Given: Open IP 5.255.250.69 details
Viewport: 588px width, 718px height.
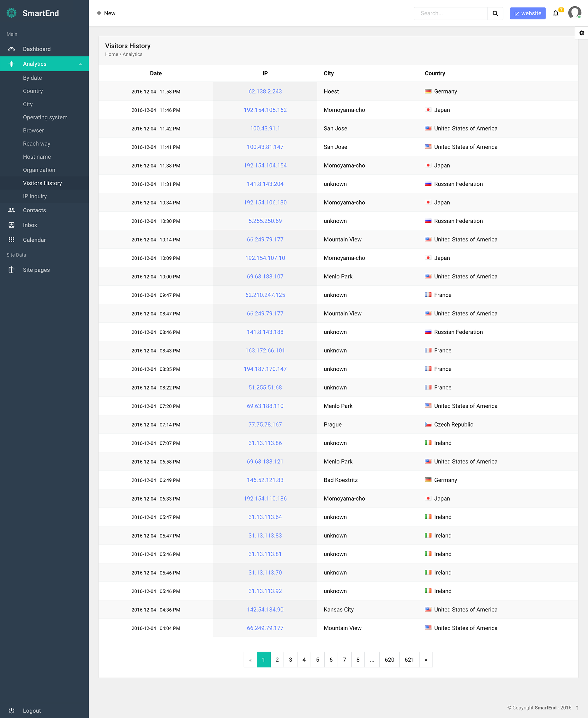Looking at the screenshot, I should (x=265, y=221).
